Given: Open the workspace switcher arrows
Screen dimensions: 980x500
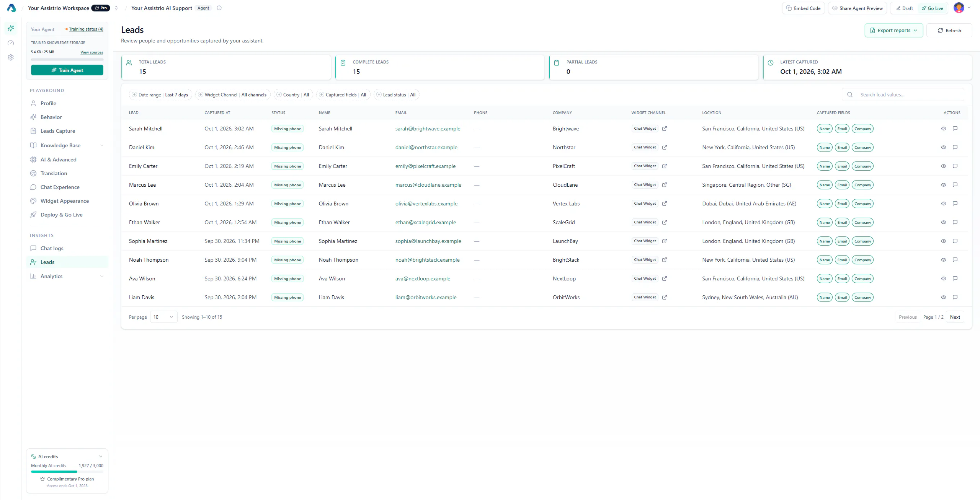Looking at the screenshot, I should (116, 8).
